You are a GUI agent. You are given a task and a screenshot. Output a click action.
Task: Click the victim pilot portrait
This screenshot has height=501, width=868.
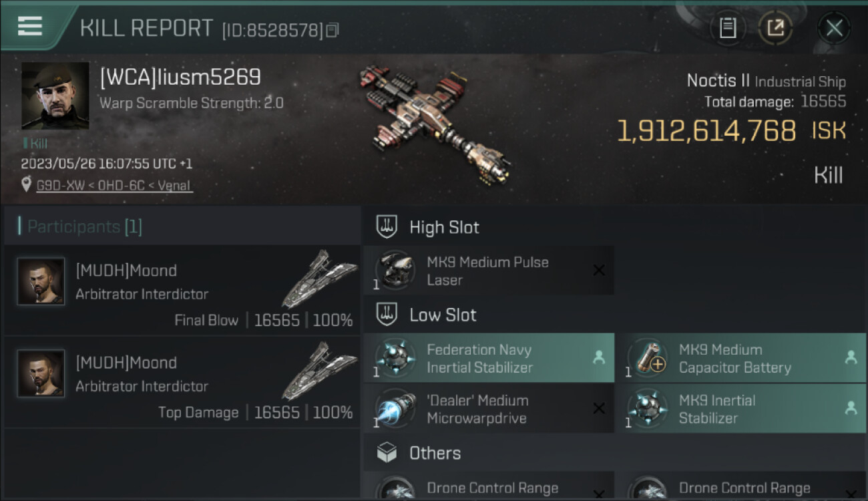[x=55, y=96]
